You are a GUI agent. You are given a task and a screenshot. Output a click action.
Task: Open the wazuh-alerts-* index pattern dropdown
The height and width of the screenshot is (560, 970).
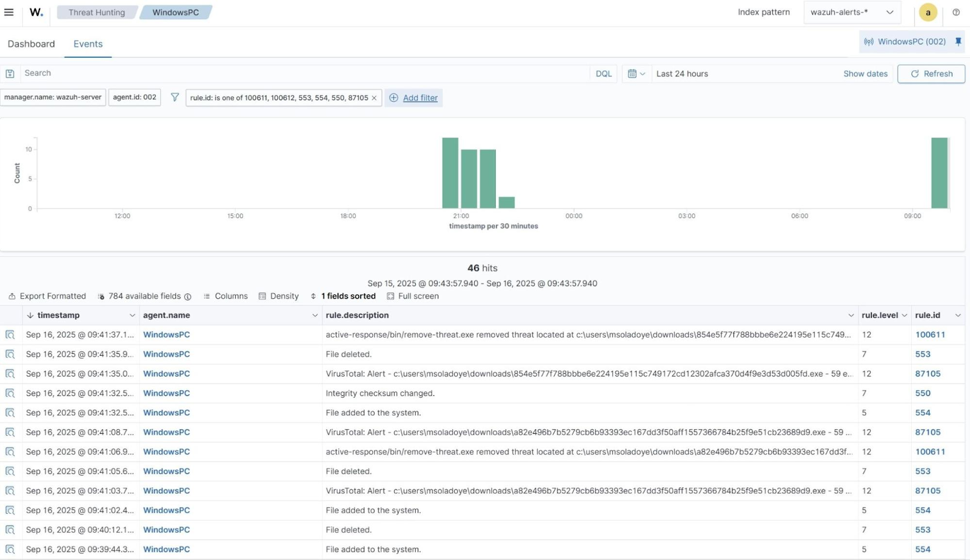pyautogui.click(x=852, y=12)
